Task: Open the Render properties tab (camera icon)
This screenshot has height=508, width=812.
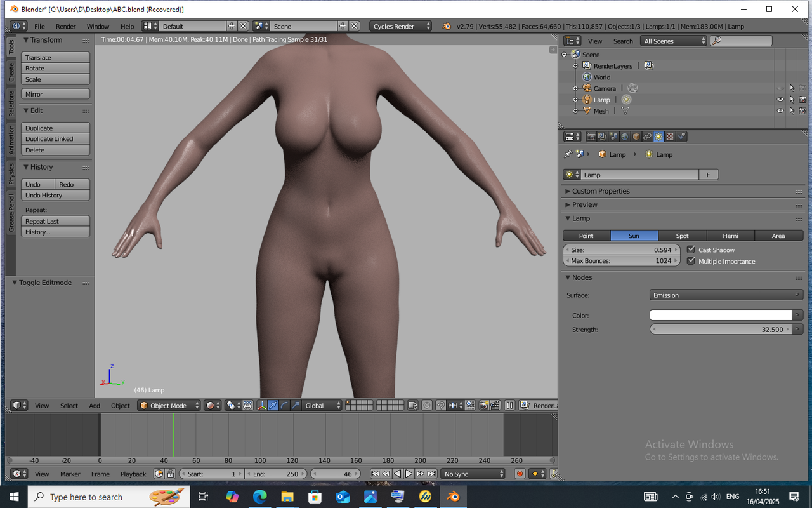Action: click(x=591, y=137)
